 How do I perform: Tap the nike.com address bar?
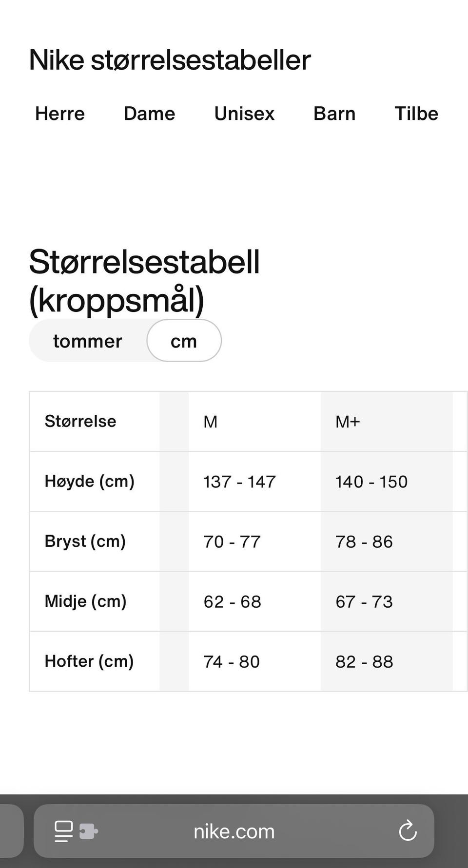click(x=234, y=831)
